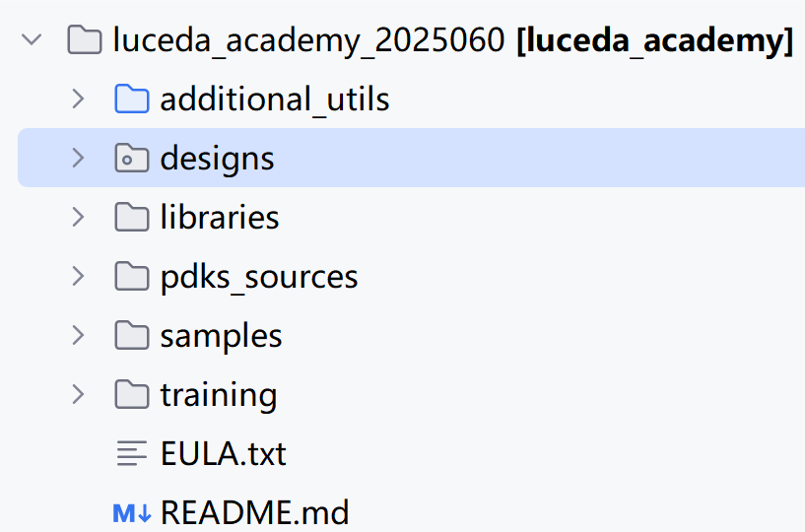The height and width of the screenshot is (532, 805).
Task: Click the pdks_sources folder icon
Action: 131,277
